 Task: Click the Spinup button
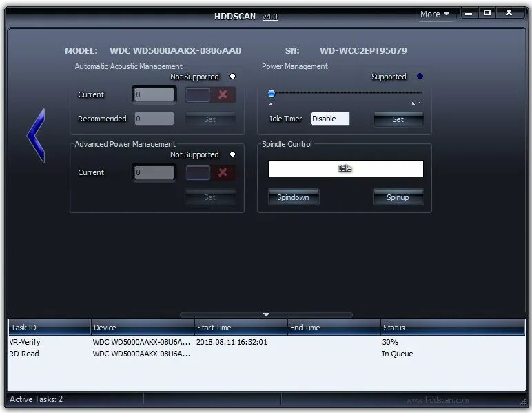(x=398, y=197)
